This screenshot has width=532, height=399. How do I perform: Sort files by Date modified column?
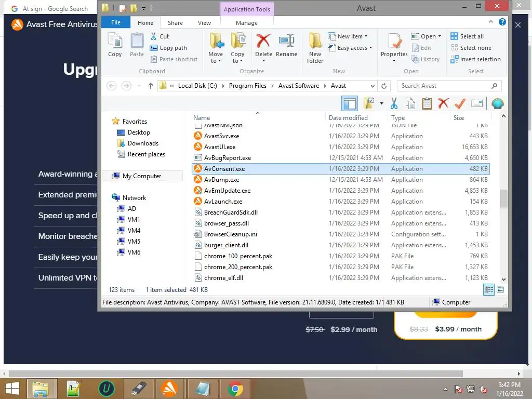348,118
